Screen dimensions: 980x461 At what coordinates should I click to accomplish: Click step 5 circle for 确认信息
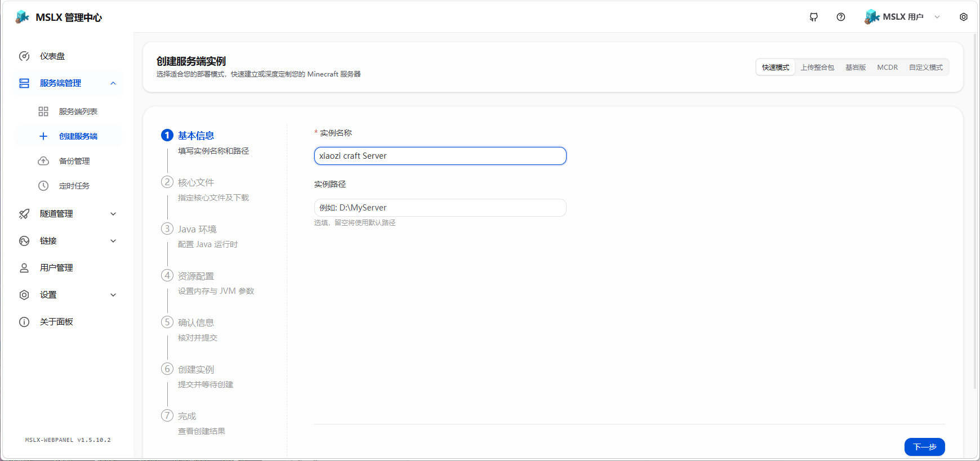(x=167, y=322)
